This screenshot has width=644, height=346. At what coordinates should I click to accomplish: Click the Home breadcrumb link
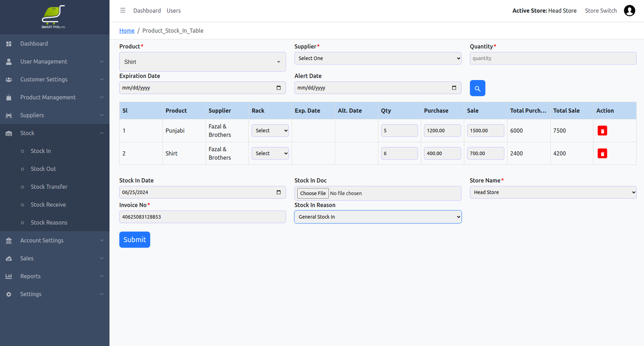point(127,31)
